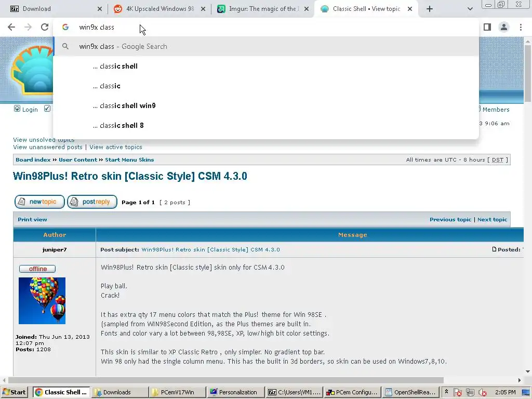This screenshot has height=399, width=532.
Task: Click the forward navigation arrow
Action: pyautogui.click(x=28, y=27)
